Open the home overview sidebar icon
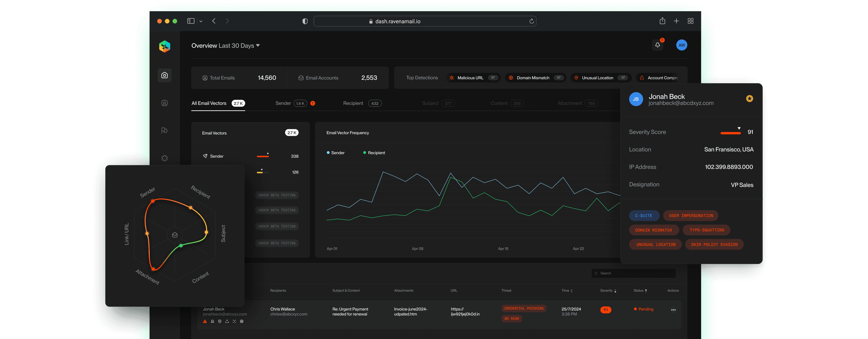868x339 pixels. (164, 75)
